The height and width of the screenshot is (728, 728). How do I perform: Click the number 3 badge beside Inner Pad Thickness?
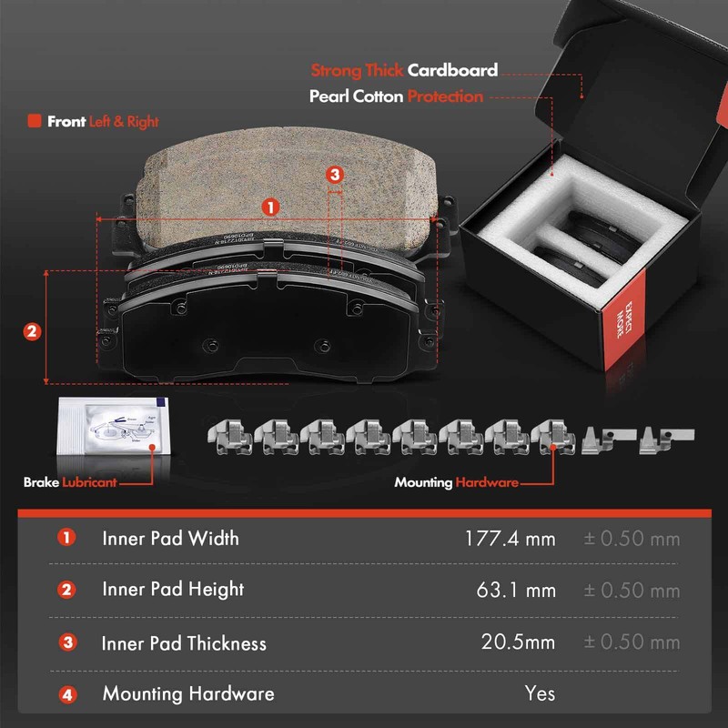(67, 642)
